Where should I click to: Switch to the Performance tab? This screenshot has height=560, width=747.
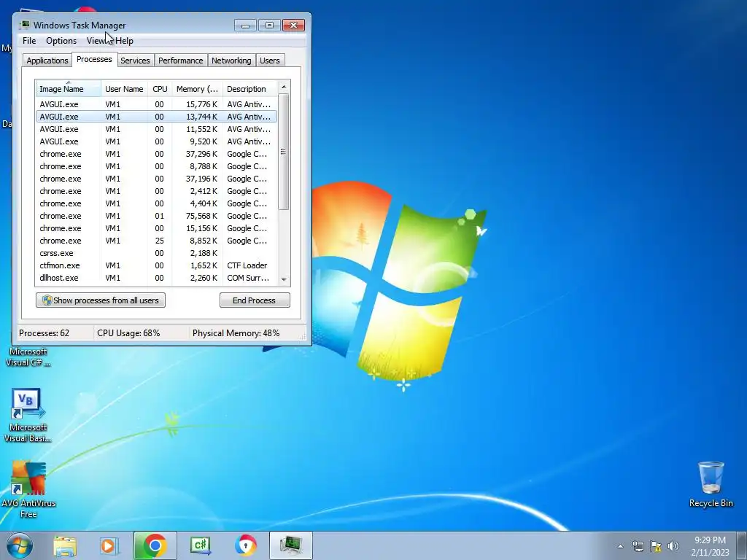tap(181, 61)
